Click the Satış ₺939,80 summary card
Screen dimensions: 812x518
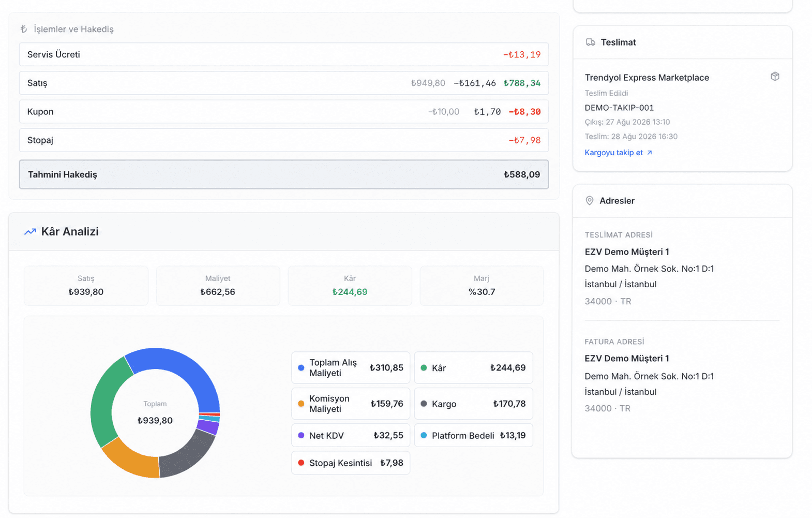click(86, 286)
